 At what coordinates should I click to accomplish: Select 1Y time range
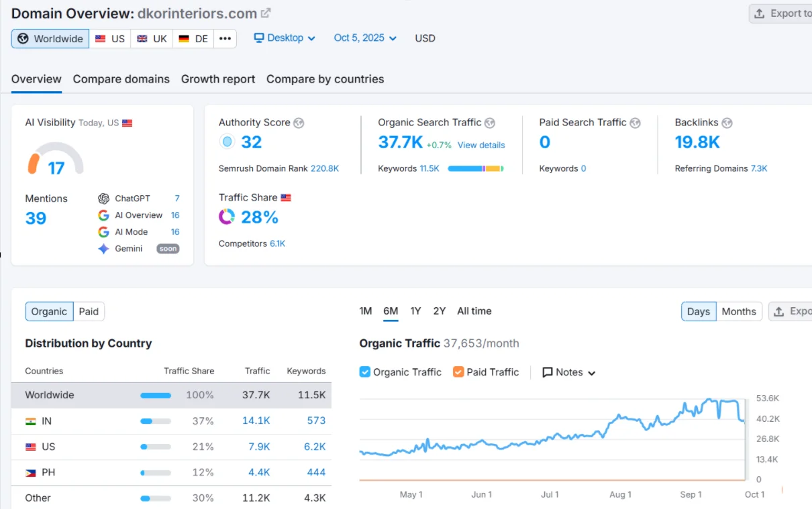(x=415, y=311)
